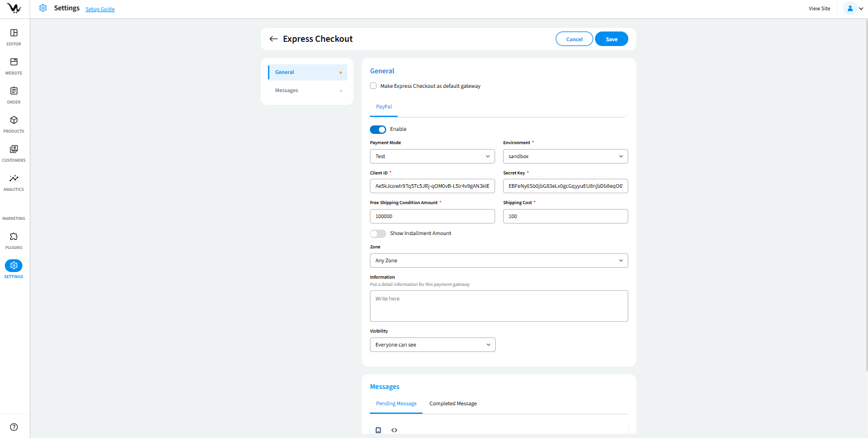Switch to Completed Message tab
Screen dimensions: 868x438
pos(453,403)
